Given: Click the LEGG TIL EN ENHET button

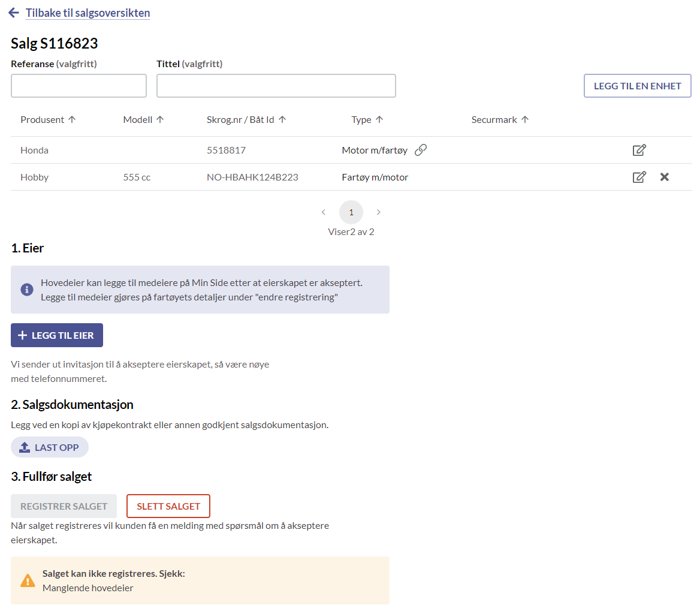Looking at the screenshot, I should pyautogui.click(x=637, y=85).
